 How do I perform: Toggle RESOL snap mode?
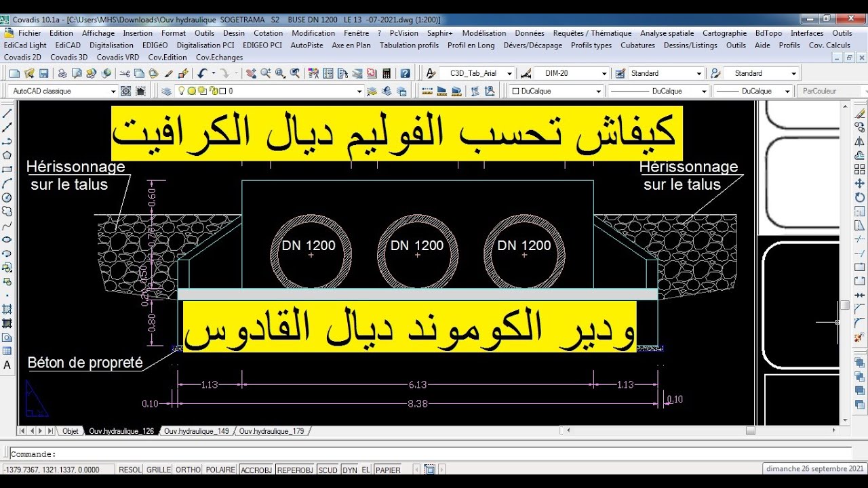coord(130,470)
